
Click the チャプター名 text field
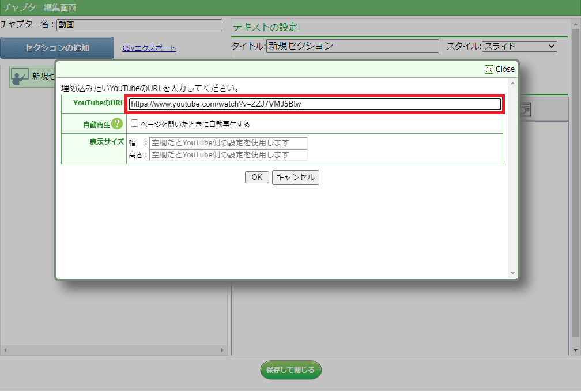(x=139, y=25)
